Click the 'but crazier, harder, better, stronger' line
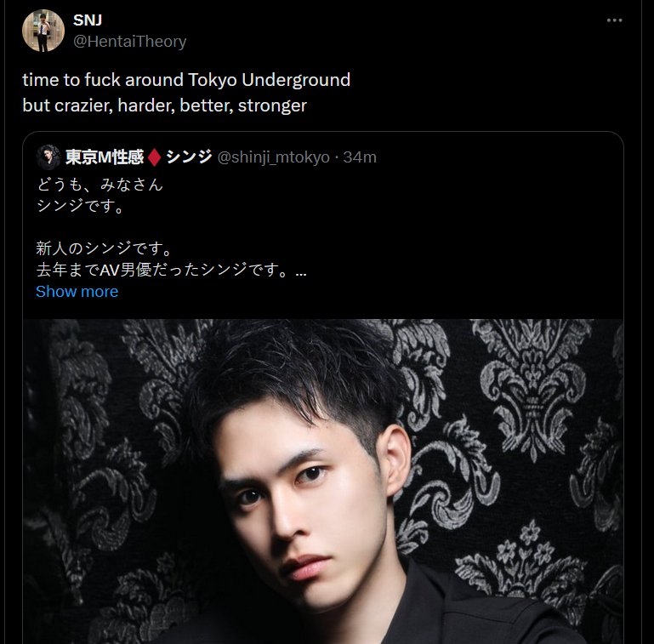Image resolution: width=654 pixels, height=644 pixels. pyautogui.click(x=165, y=105)
